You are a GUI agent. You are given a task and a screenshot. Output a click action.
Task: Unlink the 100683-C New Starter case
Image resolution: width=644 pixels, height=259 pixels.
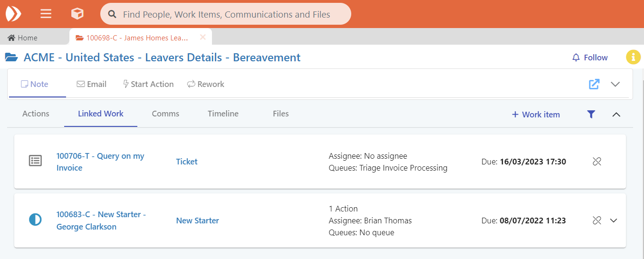pos(597,221)
